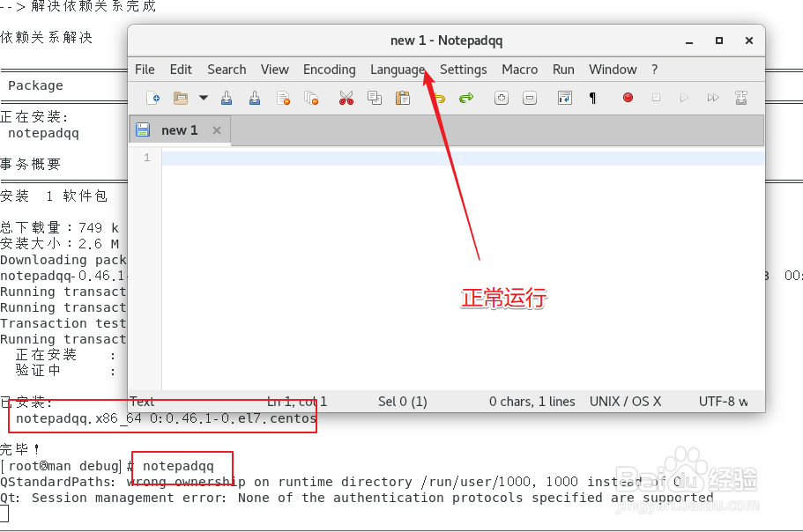
Task: Zoom in with the plus magnifier icon
Action: (x=502, y=98)
